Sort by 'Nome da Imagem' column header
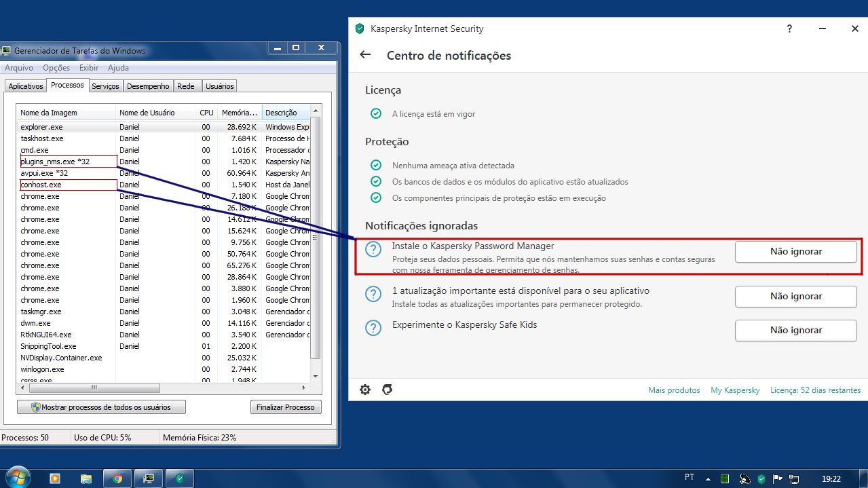This screenshot has width=868, height=488. tap(67, 113)
